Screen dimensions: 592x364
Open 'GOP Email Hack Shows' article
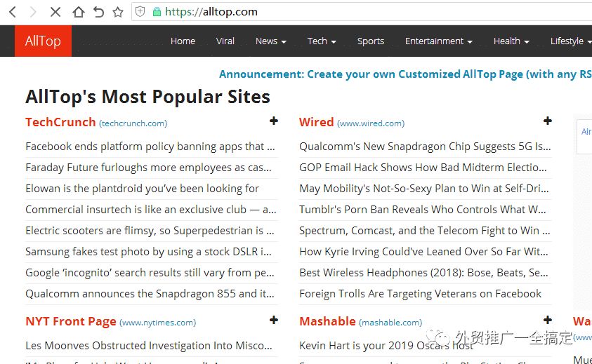(x=423, y=168)
